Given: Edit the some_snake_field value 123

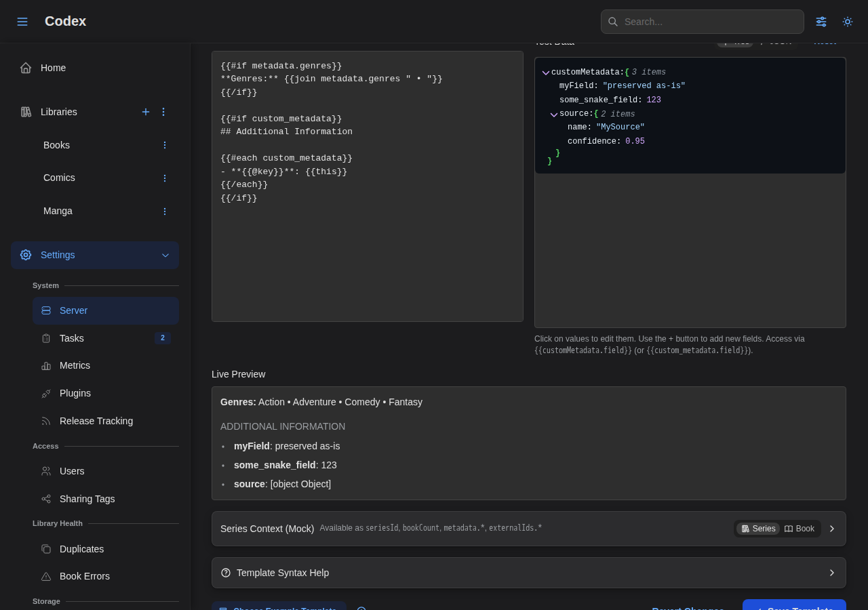Looking at the screenshot, I should point(654,100).
